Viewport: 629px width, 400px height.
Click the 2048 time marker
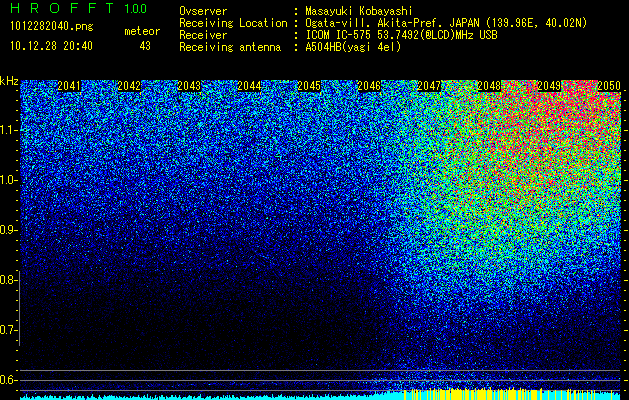[489, 86]
